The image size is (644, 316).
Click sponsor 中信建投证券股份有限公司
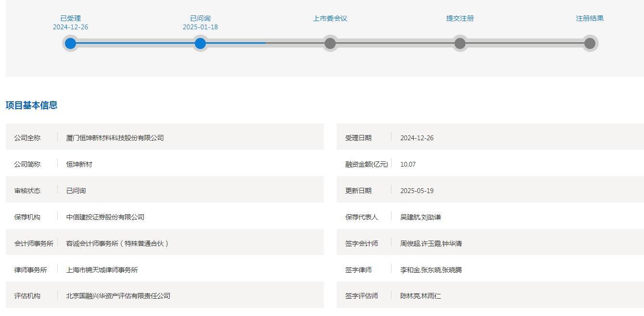105,217
